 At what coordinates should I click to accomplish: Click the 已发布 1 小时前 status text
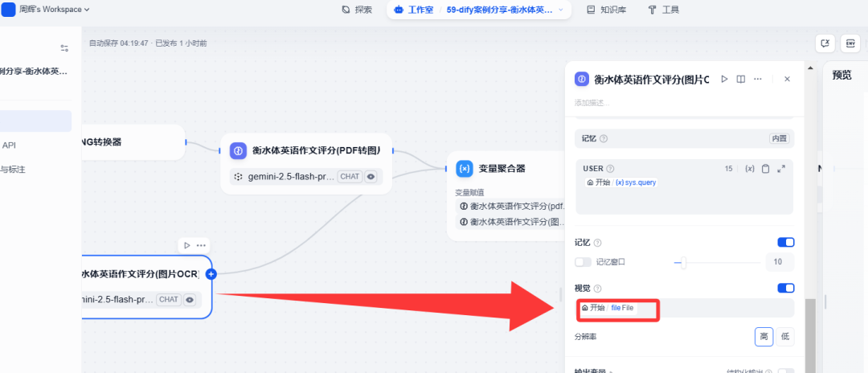pyautogui.click(x=181, y=43)
